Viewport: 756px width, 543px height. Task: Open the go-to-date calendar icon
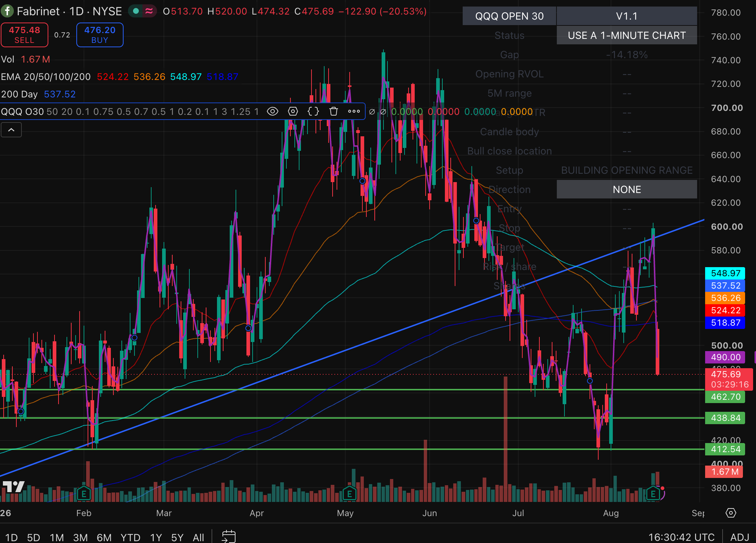click(x=229, y=536)
